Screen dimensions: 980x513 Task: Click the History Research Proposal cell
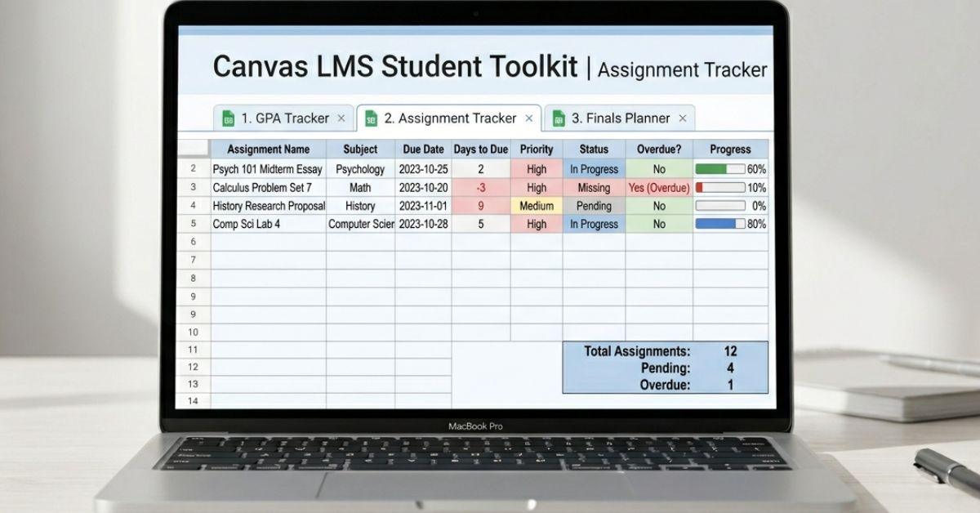[268, 206]
